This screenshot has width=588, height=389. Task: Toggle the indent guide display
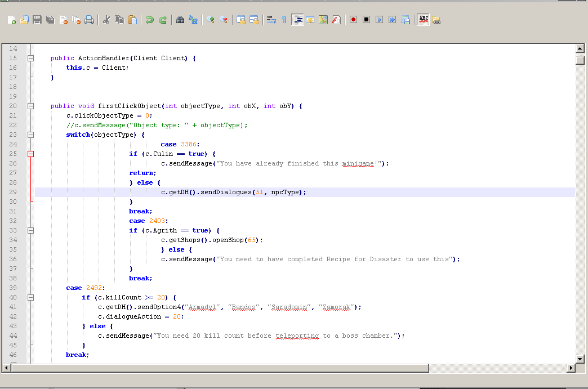tap(298, 20)
